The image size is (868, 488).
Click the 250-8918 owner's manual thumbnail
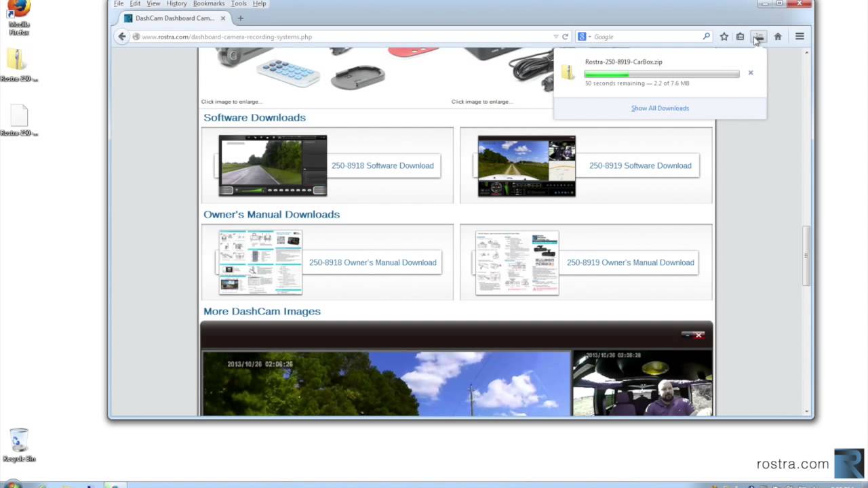[260, 262]
